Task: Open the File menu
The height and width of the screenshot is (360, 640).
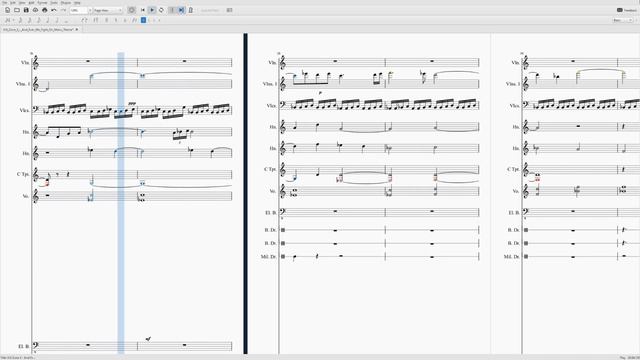Action: coord(4,2)
